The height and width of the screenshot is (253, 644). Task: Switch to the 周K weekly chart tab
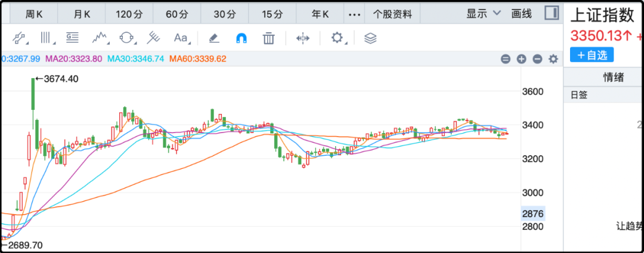tap(33, 14)
